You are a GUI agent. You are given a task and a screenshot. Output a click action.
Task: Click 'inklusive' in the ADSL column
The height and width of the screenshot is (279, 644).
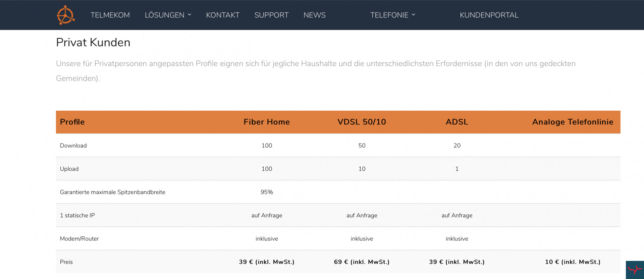(x=457, y=239)
